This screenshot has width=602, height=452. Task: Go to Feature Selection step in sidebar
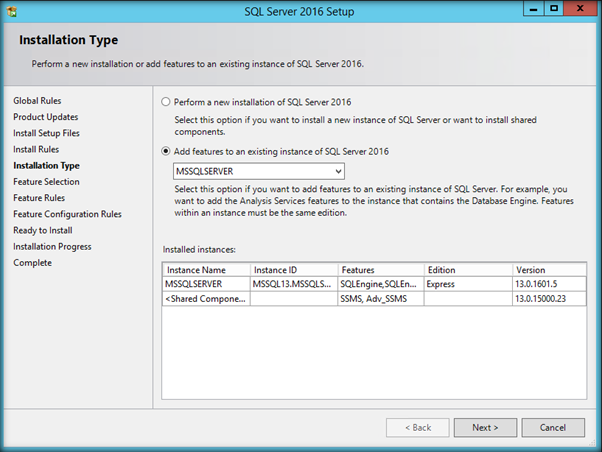[46, 182]
